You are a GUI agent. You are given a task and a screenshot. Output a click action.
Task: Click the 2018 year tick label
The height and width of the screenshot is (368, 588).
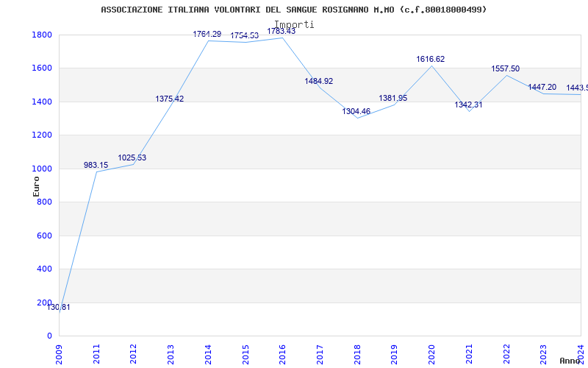click(357, 355)
